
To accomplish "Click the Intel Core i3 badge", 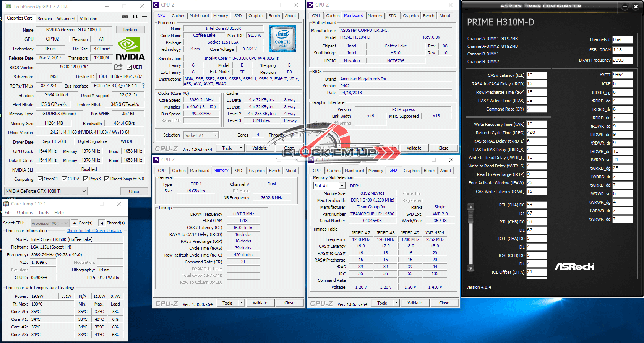I will pyautogui.click(x=282, y=39).
